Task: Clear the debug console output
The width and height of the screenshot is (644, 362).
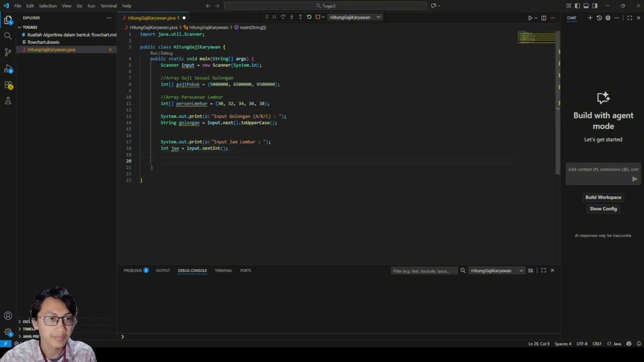Action: (530, 270)
